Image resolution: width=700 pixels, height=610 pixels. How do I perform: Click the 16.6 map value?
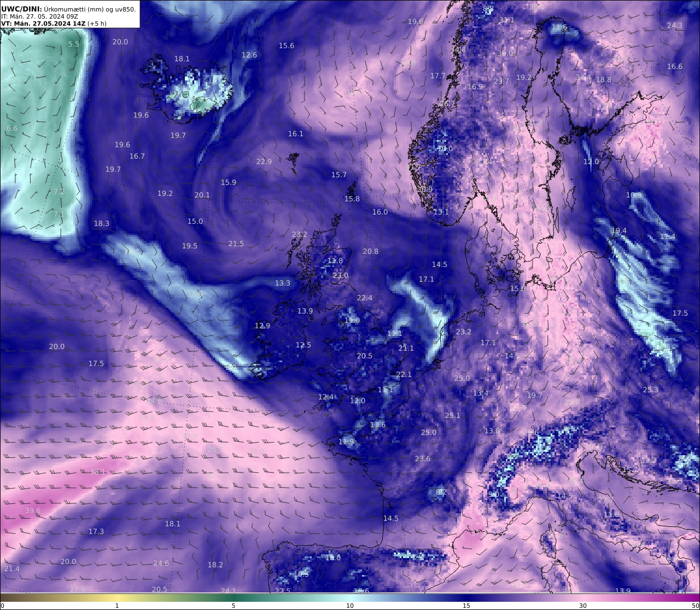coord(675,66)
